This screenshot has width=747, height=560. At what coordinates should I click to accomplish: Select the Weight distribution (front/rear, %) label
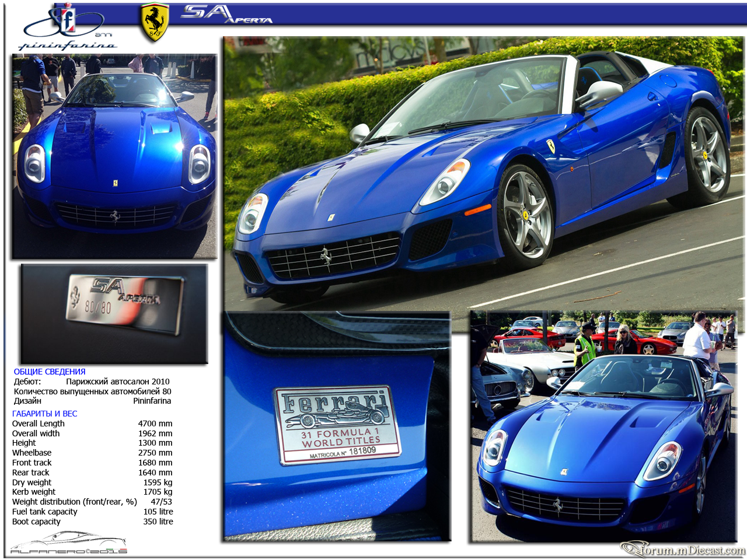pyautogui.click(x=75, y=502)
